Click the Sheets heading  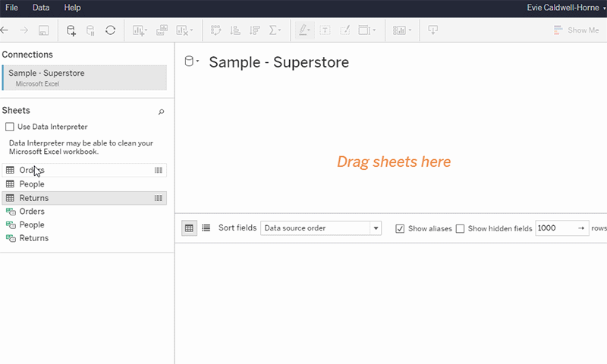pyautogui.click(x=16, y=111)
